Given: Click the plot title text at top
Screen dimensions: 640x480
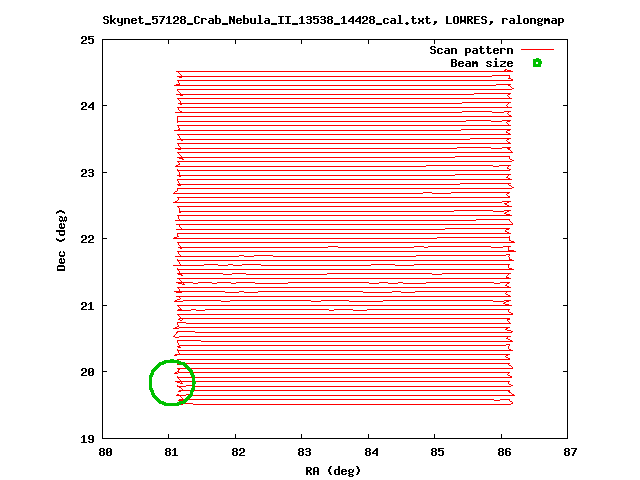Looking at the screenshot, I should point(333,20).
